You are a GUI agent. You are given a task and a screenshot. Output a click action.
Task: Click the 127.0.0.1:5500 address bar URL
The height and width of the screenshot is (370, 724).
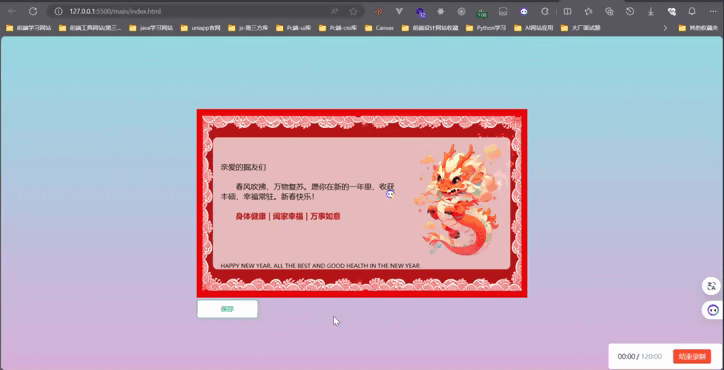point(115,11)
